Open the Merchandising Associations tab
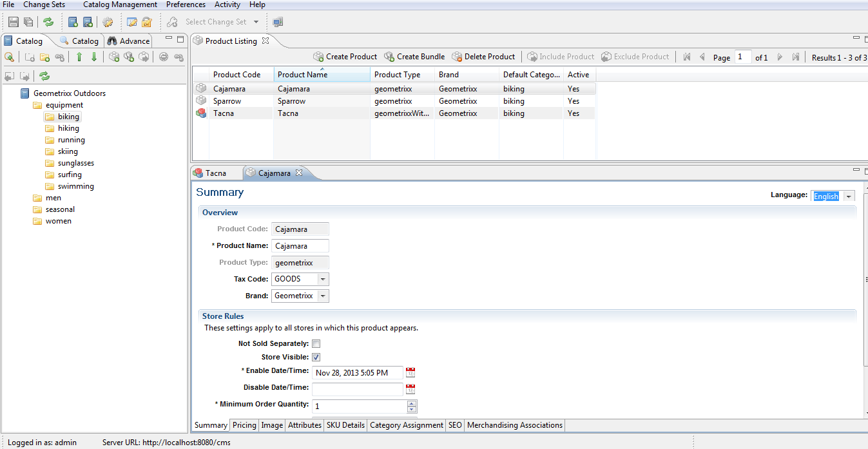868x449 pixels. pyautogui.click(x=515, y=425)
